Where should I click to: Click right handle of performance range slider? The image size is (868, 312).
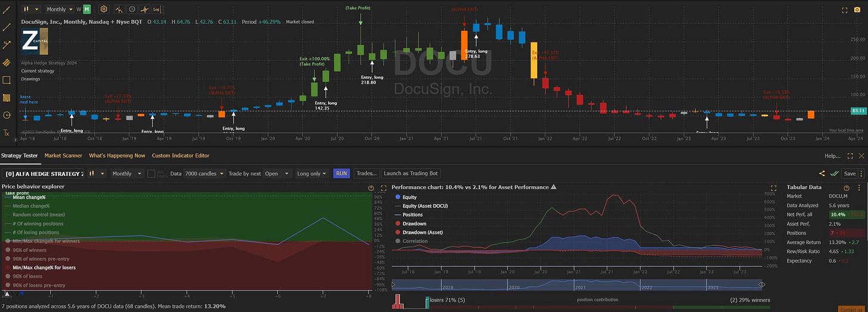pos(762,285)
